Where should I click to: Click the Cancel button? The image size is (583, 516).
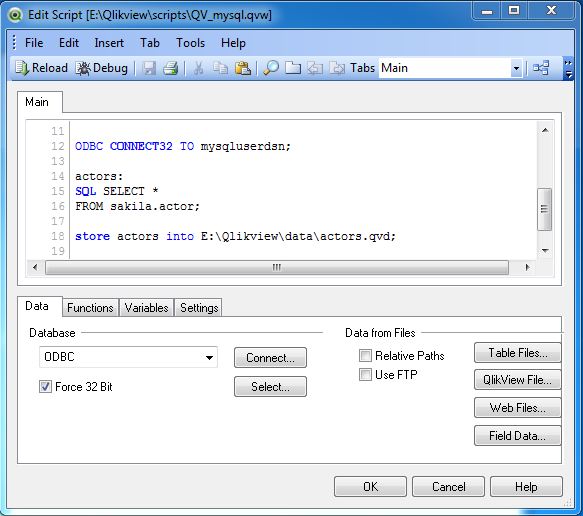click(x=448, y=487)
